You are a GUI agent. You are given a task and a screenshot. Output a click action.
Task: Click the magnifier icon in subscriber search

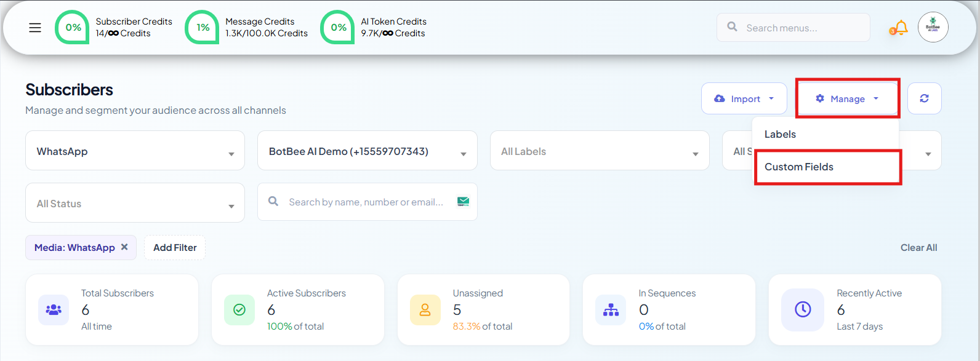(x=273, y=201)
